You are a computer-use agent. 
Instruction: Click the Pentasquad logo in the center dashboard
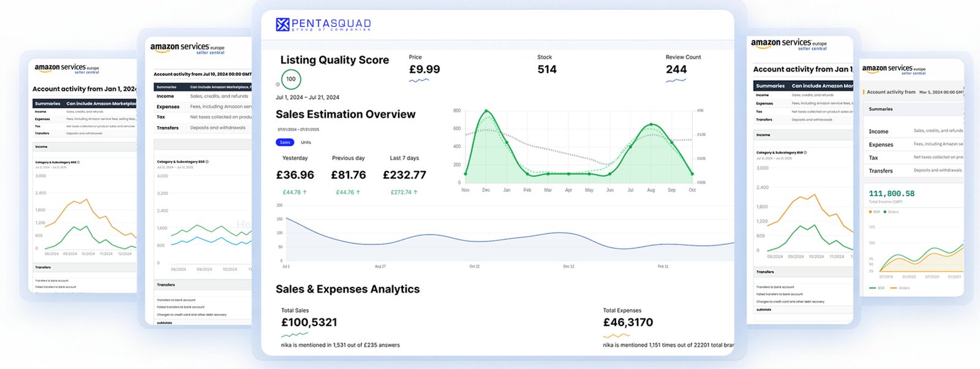coord(323,25)
